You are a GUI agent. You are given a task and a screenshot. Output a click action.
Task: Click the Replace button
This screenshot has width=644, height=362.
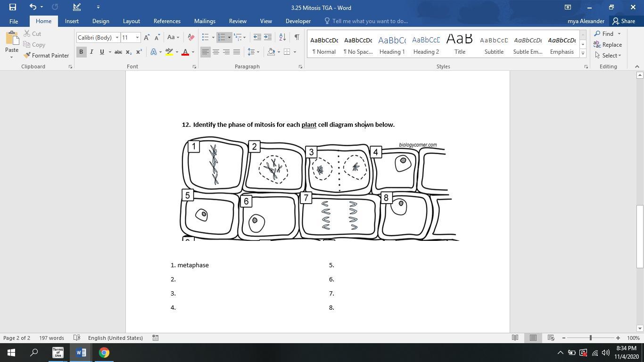coord(608,45)
